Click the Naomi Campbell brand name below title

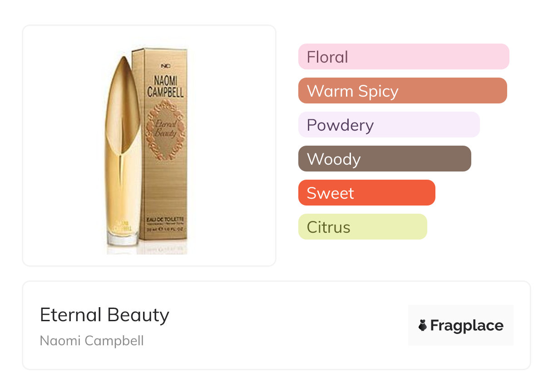92,341
